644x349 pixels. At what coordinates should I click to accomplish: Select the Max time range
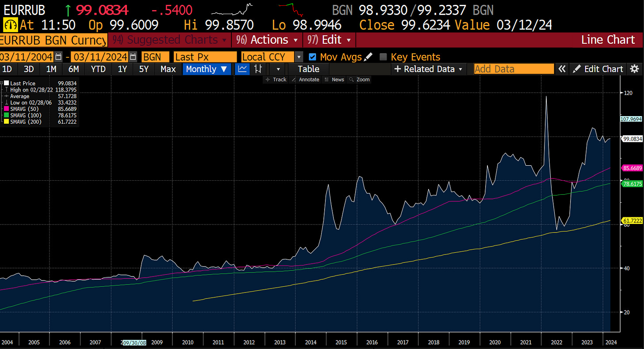[168, 69]
